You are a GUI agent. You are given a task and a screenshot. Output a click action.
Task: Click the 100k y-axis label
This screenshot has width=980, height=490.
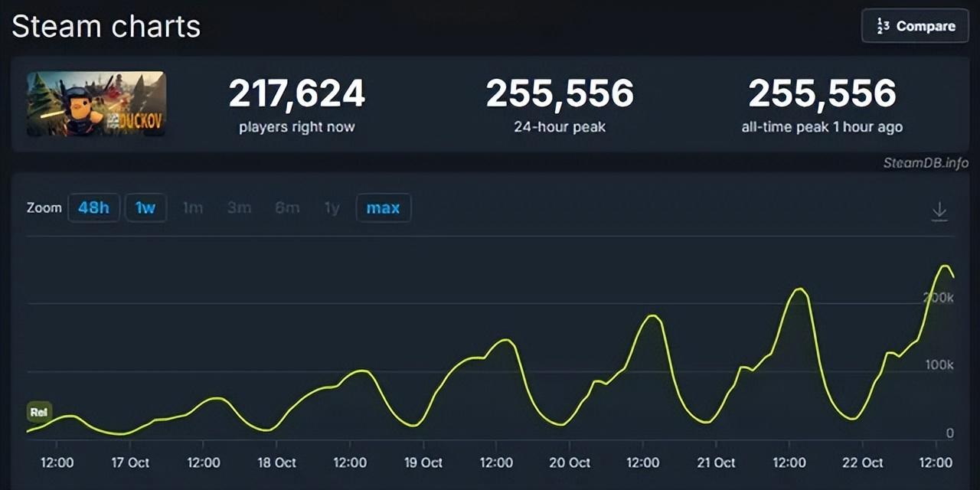point(939,365)
